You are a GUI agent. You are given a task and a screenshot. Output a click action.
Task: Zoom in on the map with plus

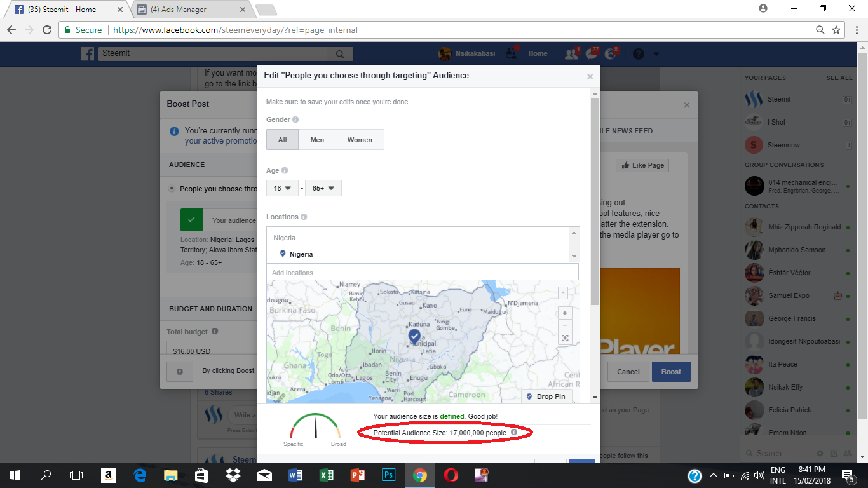pos(565,313)
